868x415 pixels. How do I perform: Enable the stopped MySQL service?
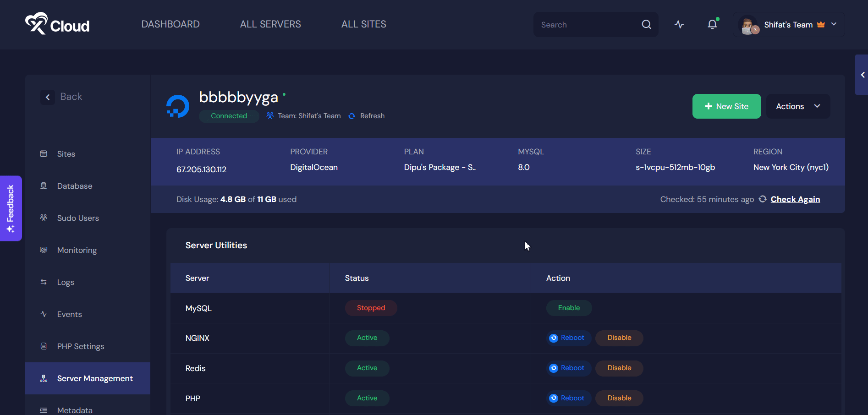[x=568, y=308]
